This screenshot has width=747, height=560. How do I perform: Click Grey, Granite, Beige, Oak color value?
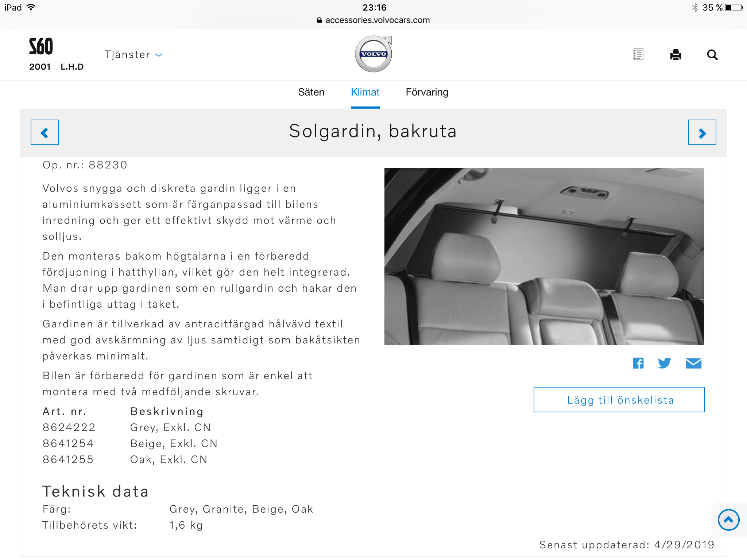[241, 509]
